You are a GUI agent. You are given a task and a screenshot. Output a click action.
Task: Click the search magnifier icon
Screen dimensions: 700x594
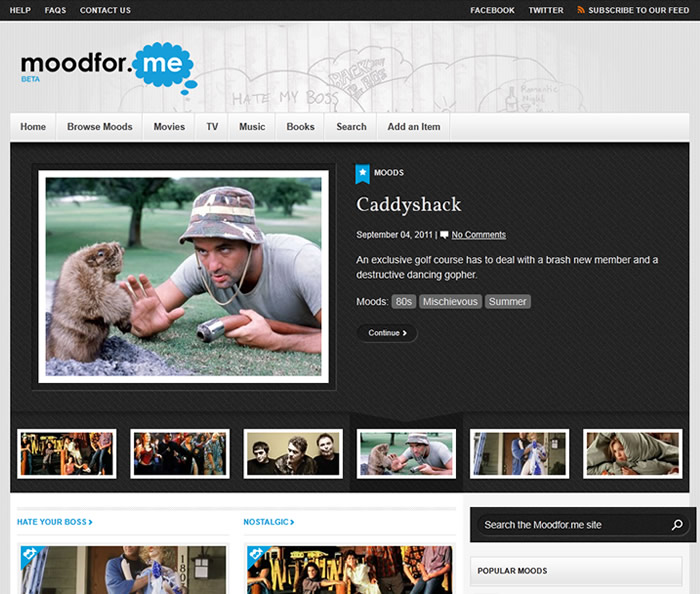click(x=677, y=525)
